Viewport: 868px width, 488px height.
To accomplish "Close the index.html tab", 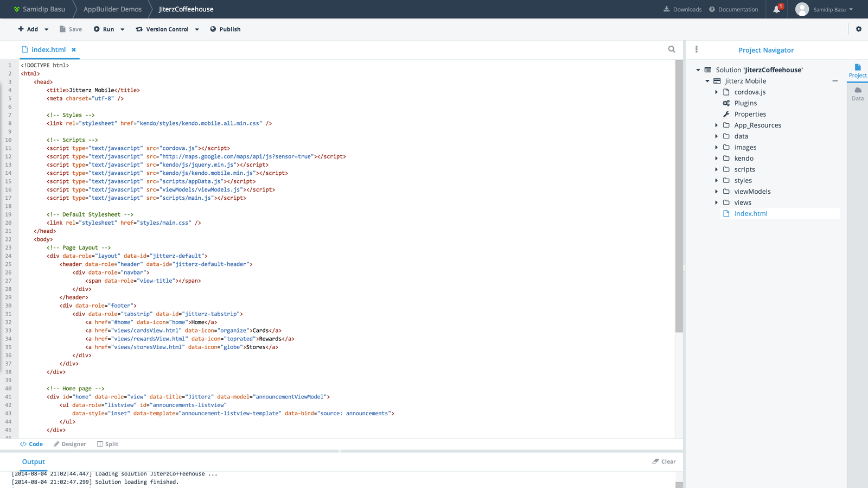I will click(74, 49).
